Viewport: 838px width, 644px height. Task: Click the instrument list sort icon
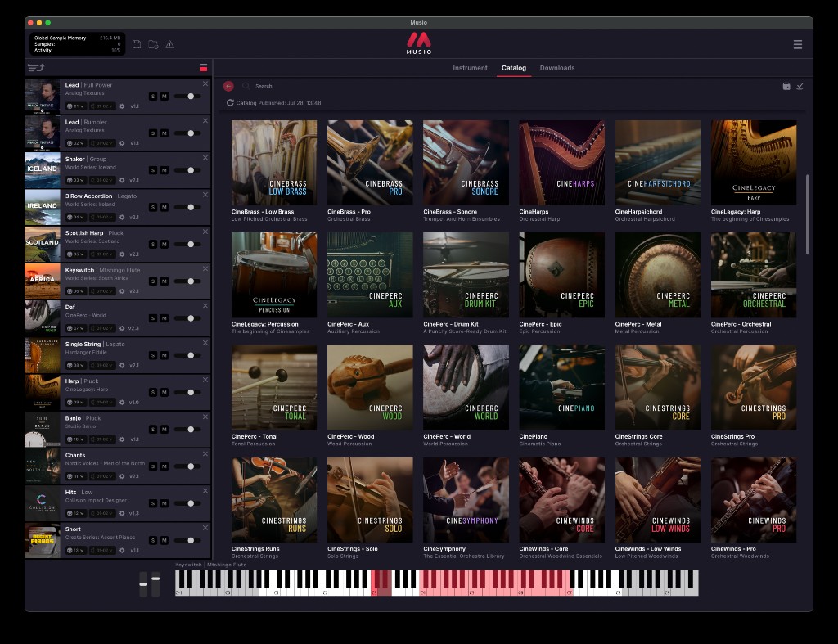pyautogui.click(x=36, y=67)
